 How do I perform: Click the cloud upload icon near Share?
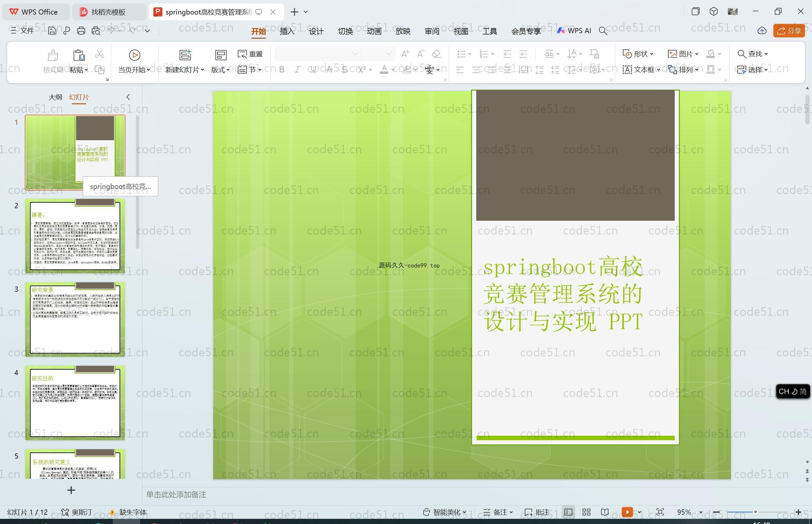click(762, 31)
